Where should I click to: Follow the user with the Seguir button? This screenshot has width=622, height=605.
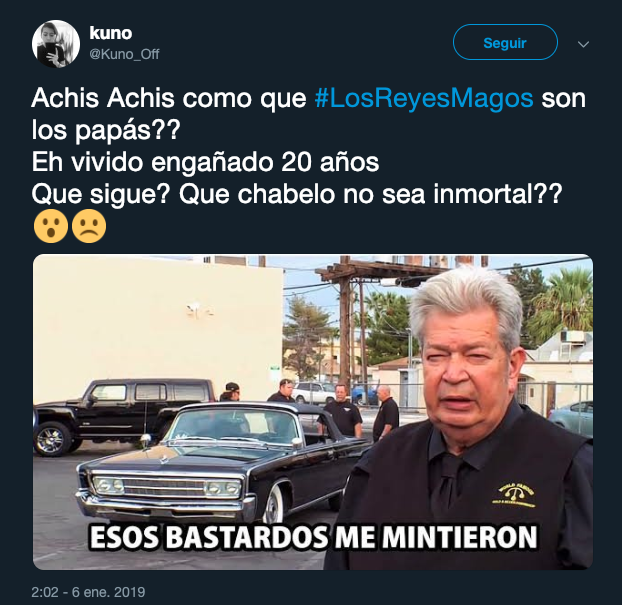[505, 42]
